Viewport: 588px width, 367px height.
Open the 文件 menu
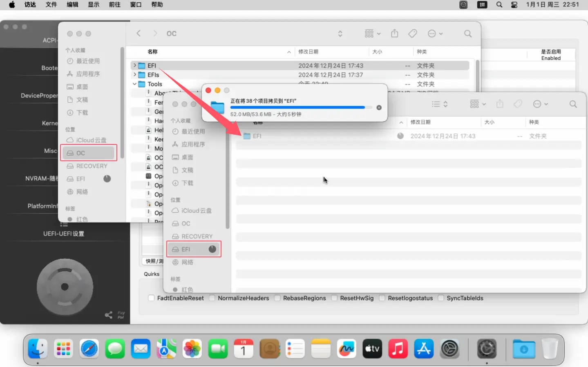point(51,5)
